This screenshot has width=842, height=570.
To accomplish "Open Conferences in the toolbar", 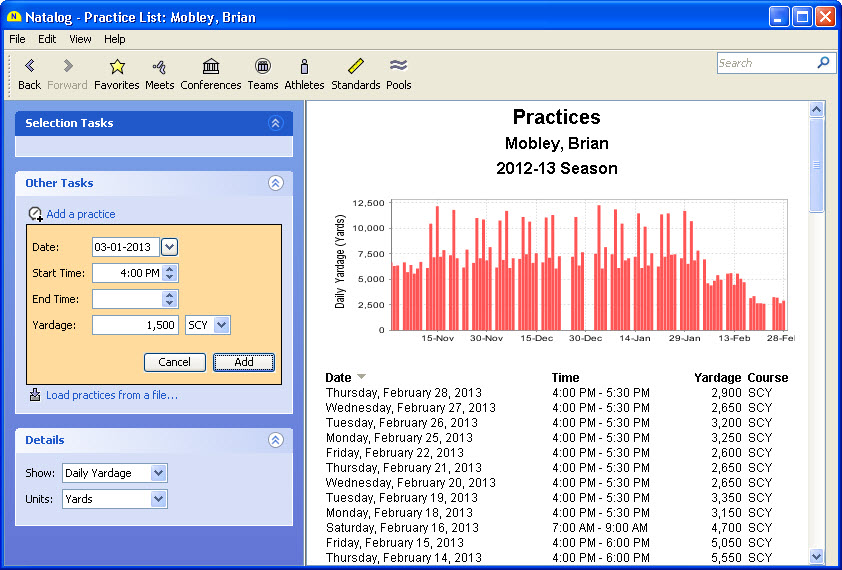I will pyautogui.click(x=211, y=67).
